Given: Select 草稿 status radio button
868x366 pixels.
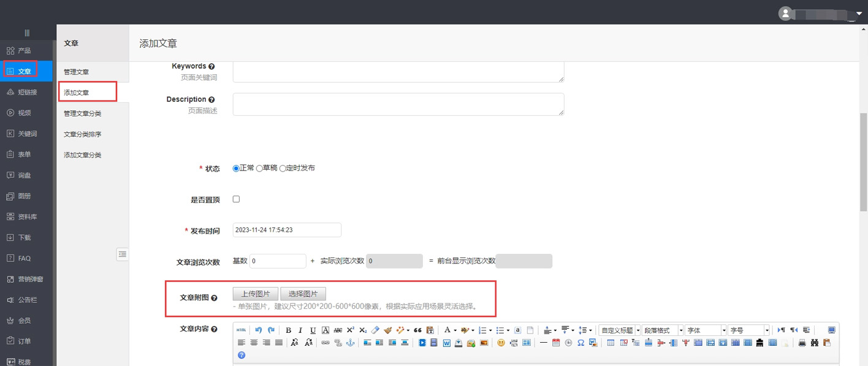Looking at the screenshot, I should (259, 168).
